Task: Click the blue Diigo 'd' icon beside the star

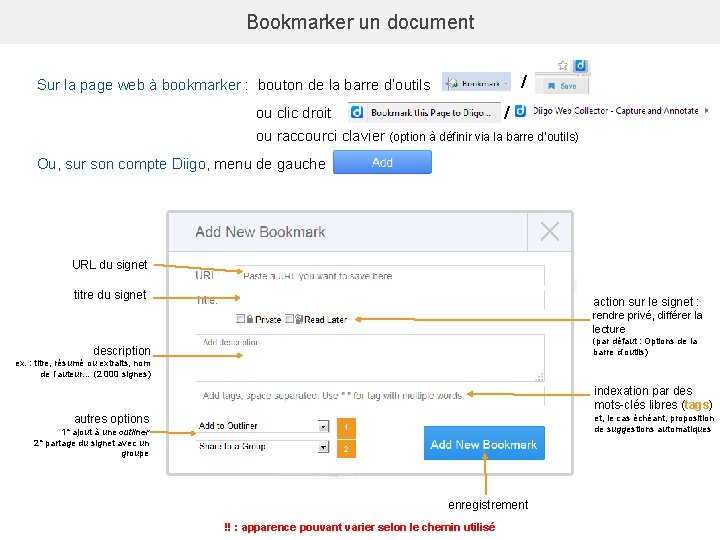Action: 580,65
